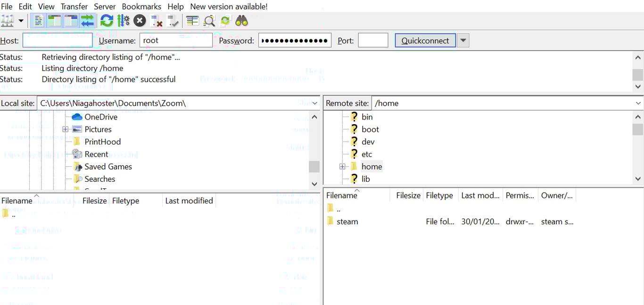
Task: Open the Bookmarks menu
Action: pyautogui.click(x=141, y=6)
